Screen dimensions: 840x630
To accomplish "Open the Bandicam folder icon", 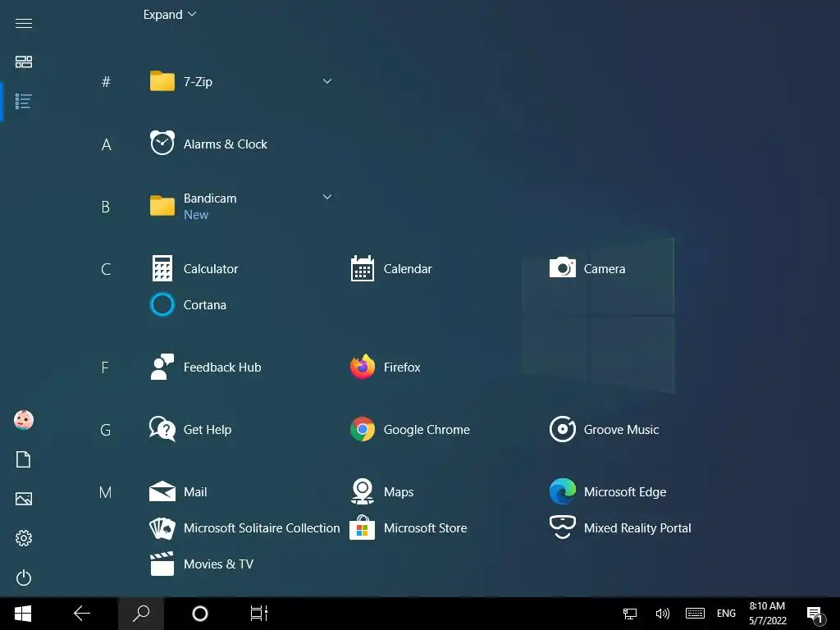I will point(162,206).
